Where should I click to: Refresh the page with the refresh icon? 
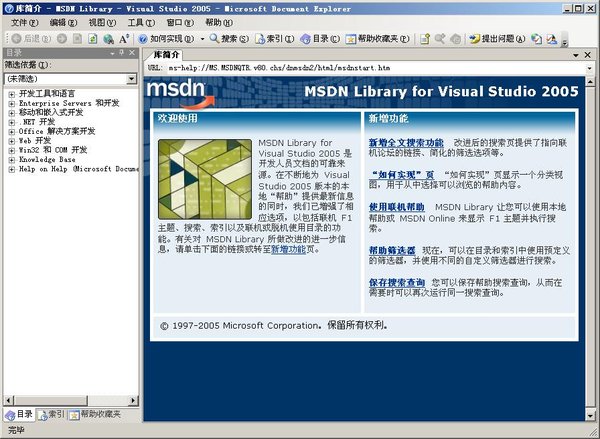point(93,39)
